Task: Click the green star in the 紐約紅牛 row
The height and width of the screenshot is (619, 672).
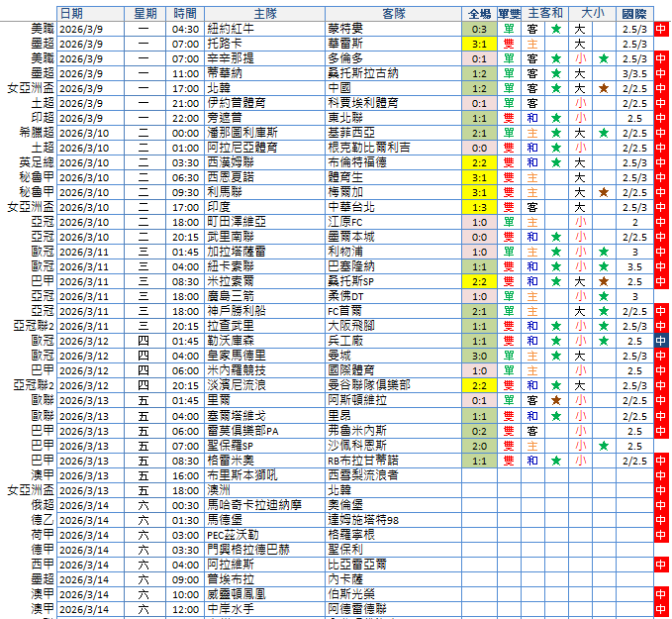Action: click(556, 30)
